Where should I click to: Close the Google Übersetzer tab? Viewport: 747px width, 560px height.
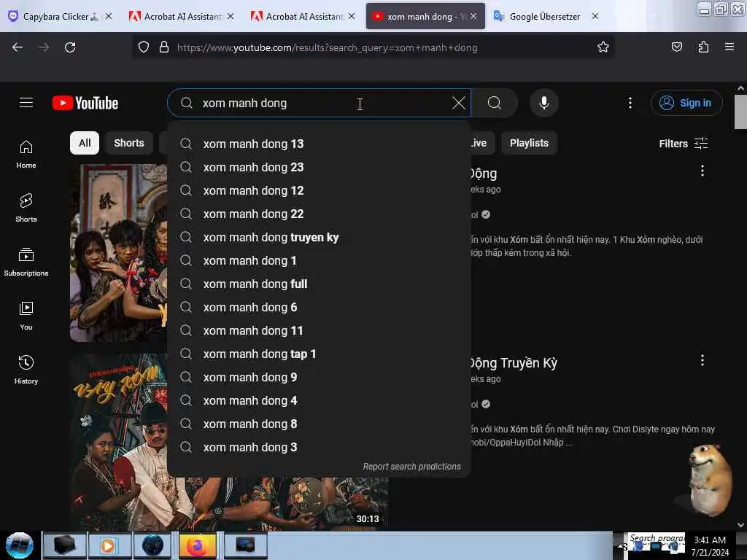click(595, 16)
